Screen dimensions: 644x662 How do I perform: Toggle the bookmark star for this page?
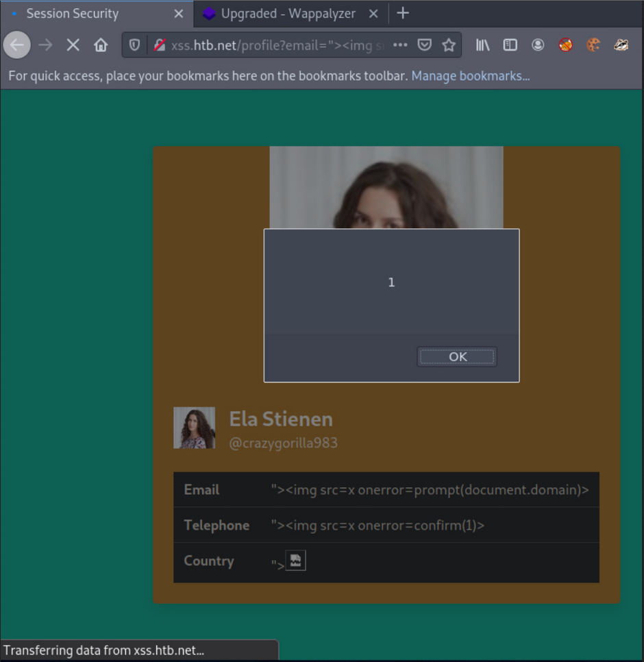[x=449, y=44]
